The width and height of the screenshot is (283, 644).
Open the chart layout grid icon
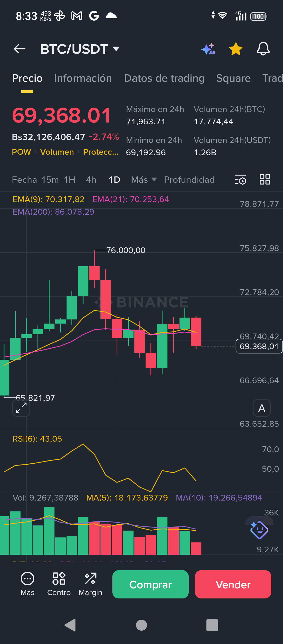pyautogui.click(x=265, y=180)
